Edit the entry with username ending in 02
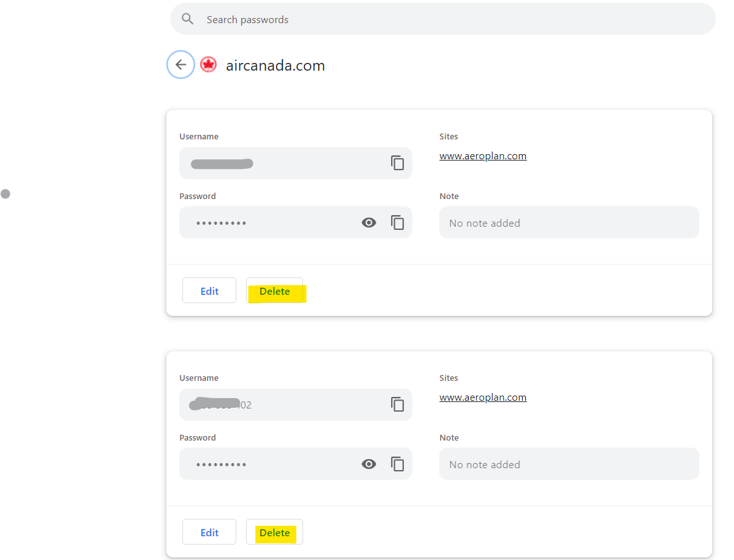This screenshot has width=734, height=560. tap(209, 532)
